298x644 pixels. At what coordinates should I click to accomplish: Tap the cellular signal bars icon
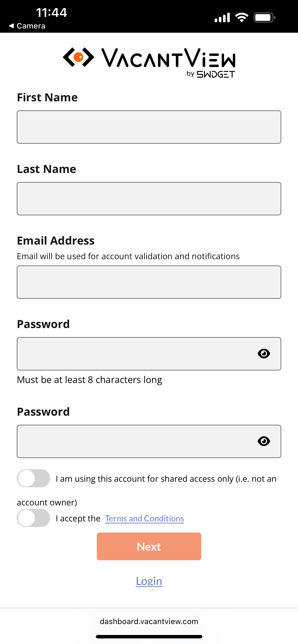222,17
